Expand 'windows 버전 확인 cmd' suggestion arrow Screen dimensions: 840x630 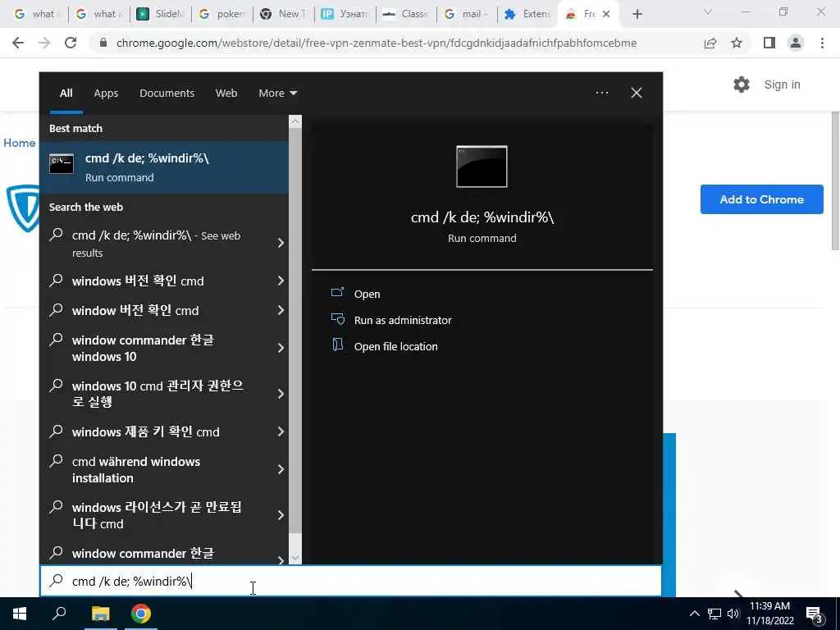pos(281,281)
